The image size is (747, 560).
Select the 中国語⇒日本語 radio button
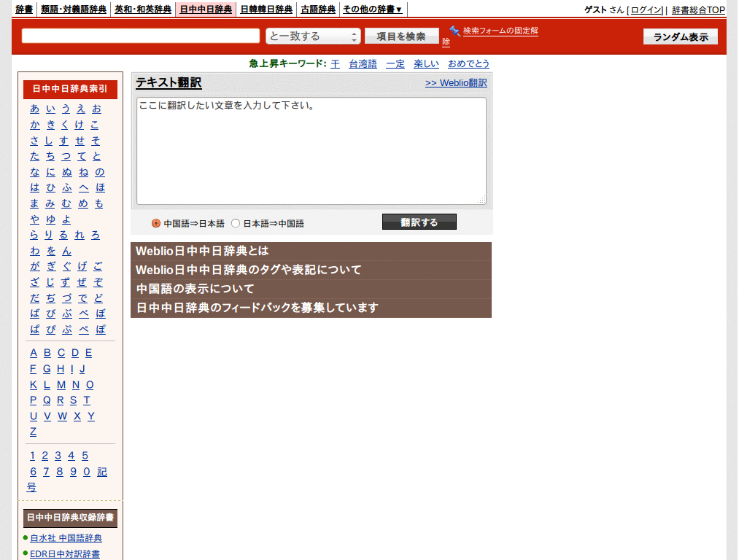[156, 223]
